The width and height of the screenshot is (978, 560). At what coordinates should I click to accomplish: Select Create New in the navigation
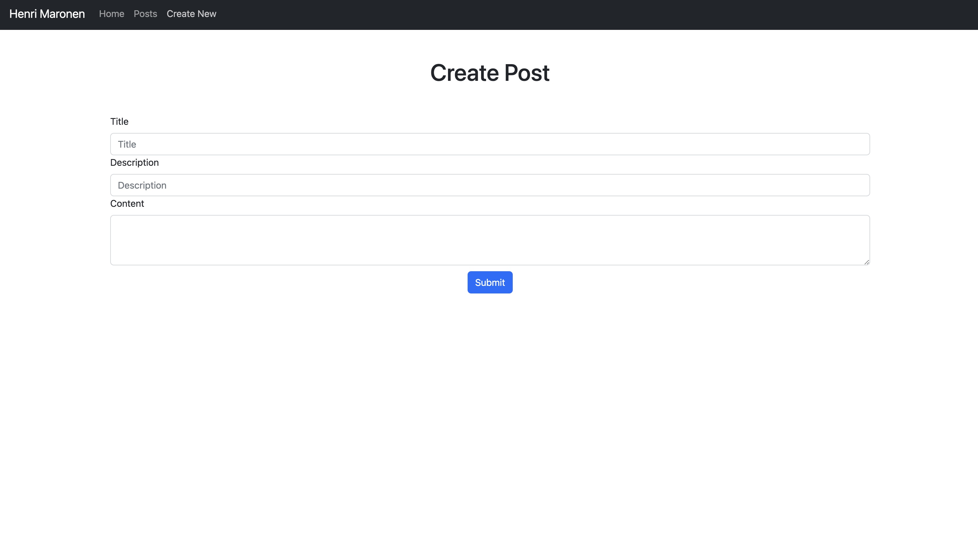[x=191, y=14]
